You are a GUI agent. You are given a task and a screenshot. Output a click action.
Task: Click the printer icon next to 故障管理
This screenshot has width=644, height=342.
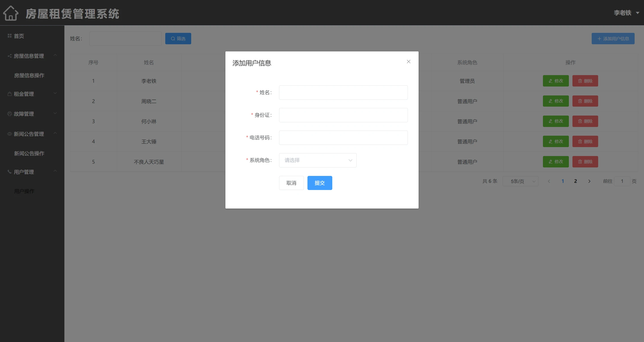tap(9, 114)
